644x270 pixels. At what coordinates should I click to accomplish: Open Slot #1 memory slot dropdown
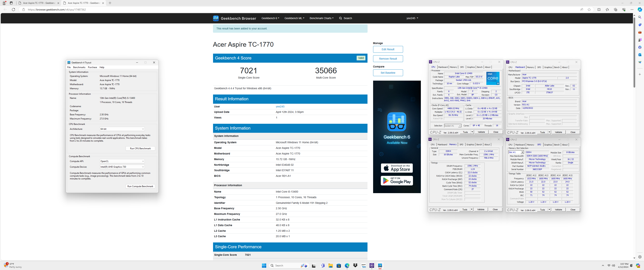[516, 152]
